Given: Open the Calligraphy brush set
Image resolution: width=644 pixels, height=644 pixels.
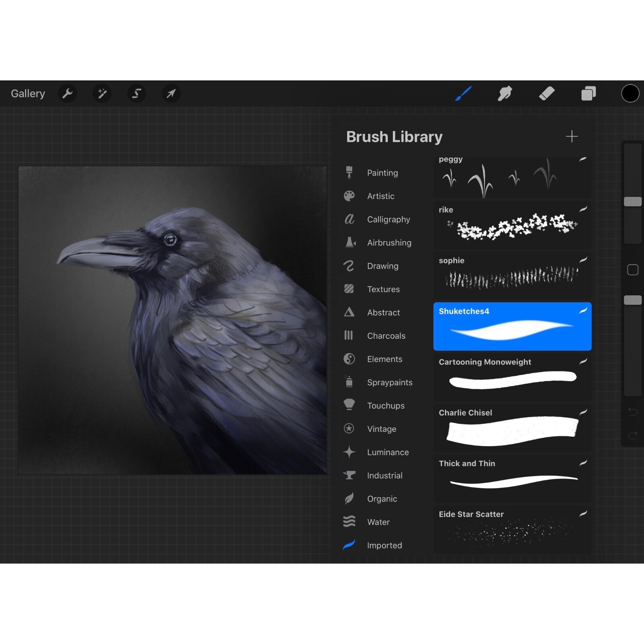Looking at the screenshot, I should click(388, 219).
